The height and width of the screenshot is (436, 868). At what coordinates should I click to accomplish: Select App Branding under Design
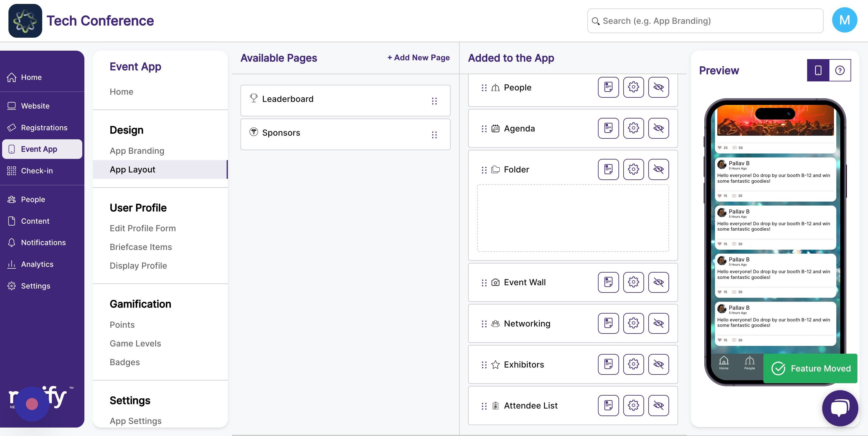pos(137,150)
